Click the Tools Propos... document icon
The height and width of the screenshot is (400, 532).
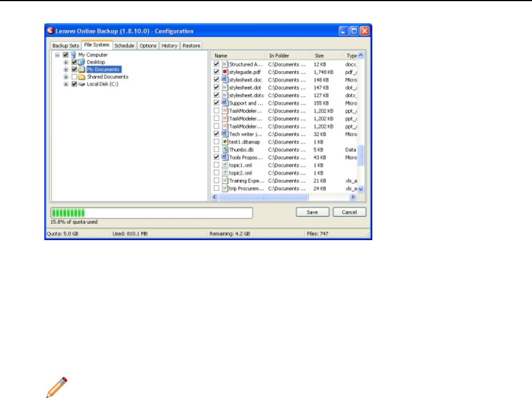[x=225, y=157]
